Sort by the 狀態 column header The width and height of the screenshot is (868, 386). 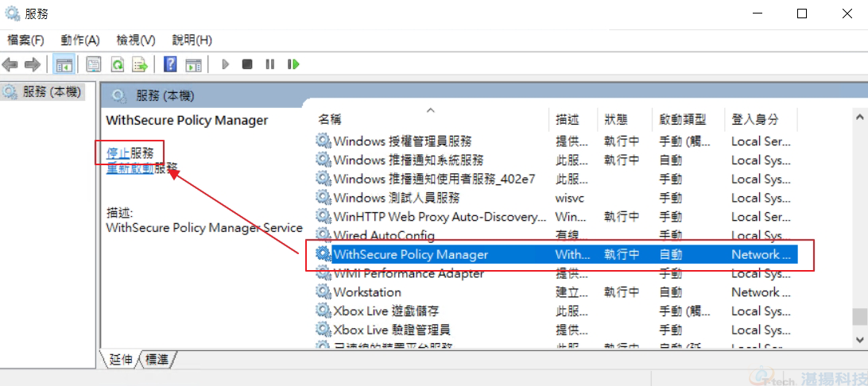coord(626,119)
